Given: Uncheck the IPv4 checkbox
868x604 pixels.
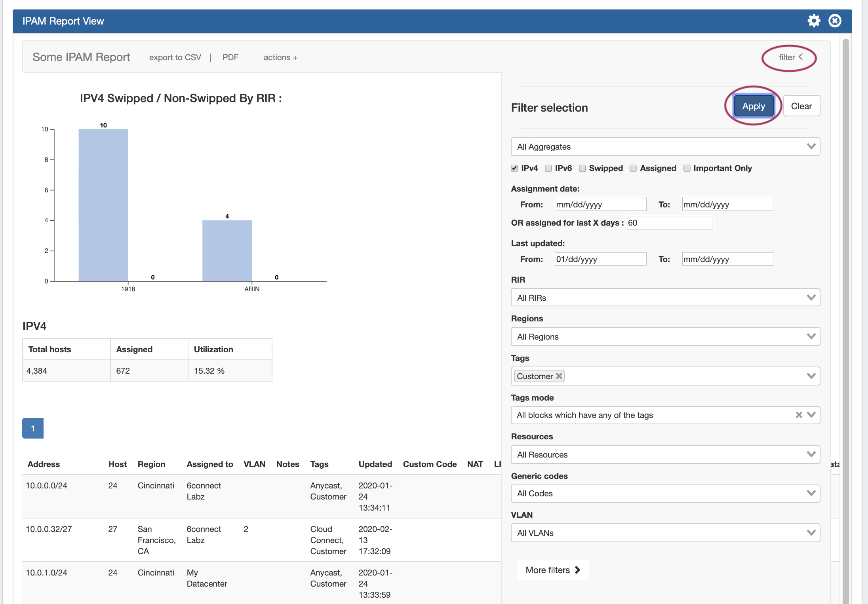Looking at the screenshot, I should (x=514, y=168).
